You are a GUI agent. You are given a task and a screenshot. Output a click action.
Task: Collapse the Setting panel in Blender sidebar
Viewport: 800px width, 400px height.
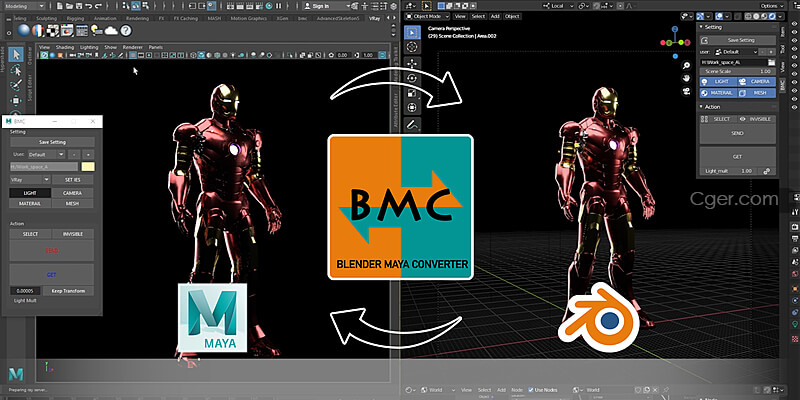click(x=738, y=27)
